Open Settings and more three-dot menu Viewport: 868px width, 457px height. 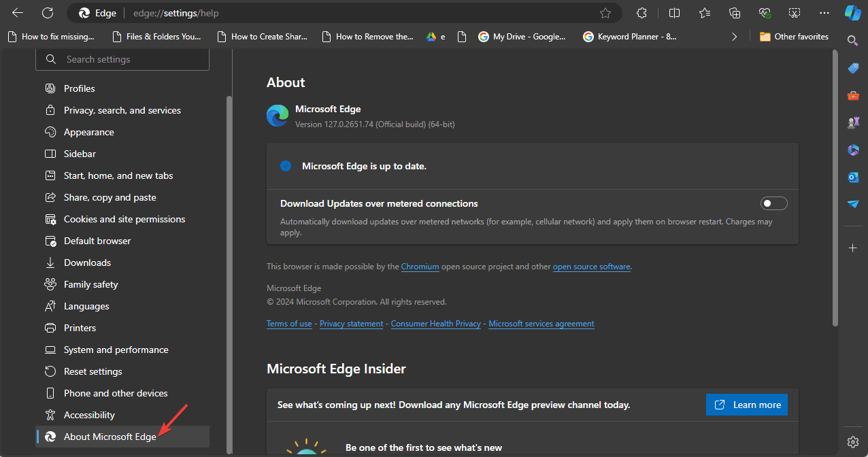pyautogui.click(x=824, y=13)
